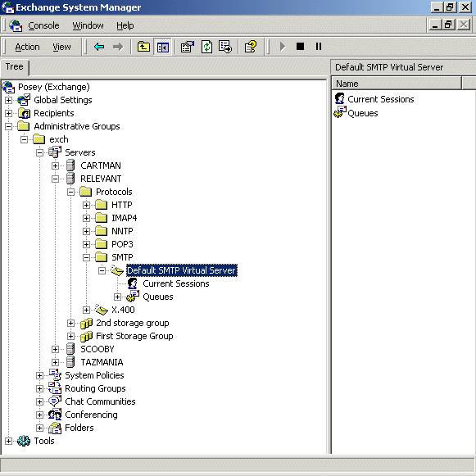Expand the Routing Groups node

tap(39, 389)
